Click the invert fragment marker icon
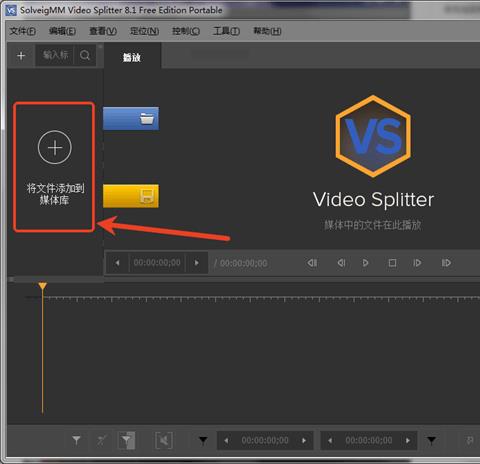Viewport: 480px width, 464px height. [x=127, y=440]
